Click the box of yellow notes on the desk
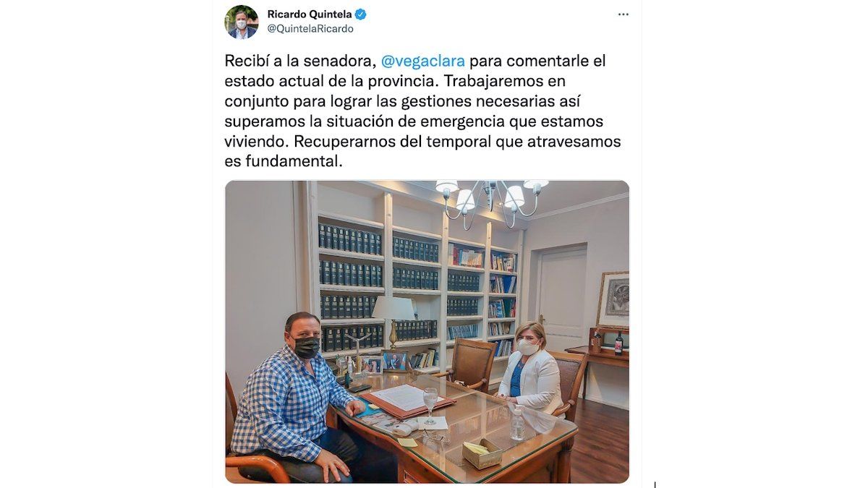Screen dimensions: 868x488 click(x=482, y=452)
